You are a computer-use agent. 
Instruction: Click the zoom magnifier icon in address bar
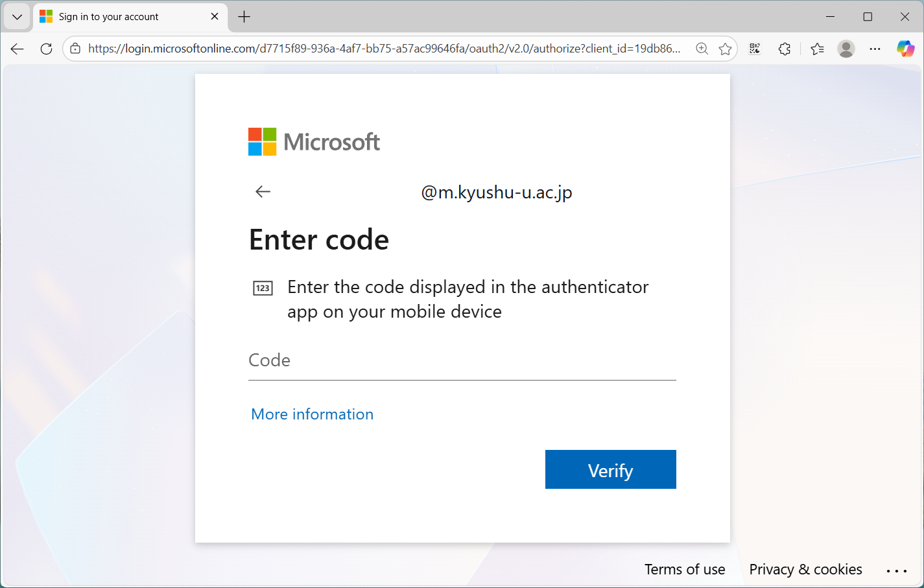[x=702, y=49]
